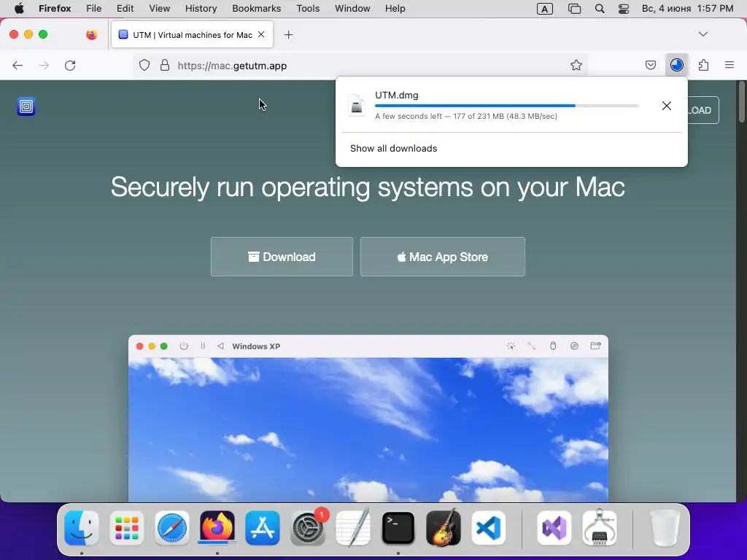
Task: Click the Download button on the page
Action: 282,257
